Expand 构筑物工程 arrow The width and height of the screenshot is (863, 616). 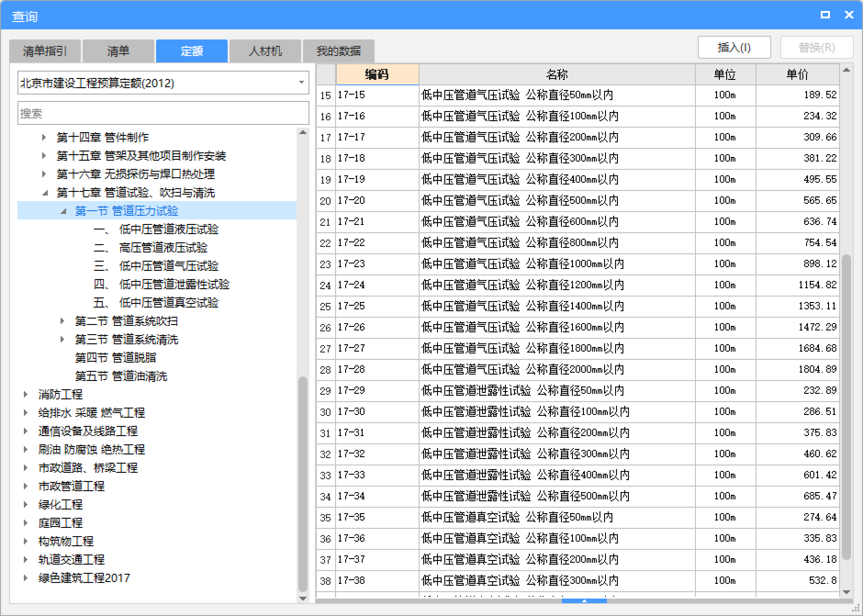pos(26,541)
